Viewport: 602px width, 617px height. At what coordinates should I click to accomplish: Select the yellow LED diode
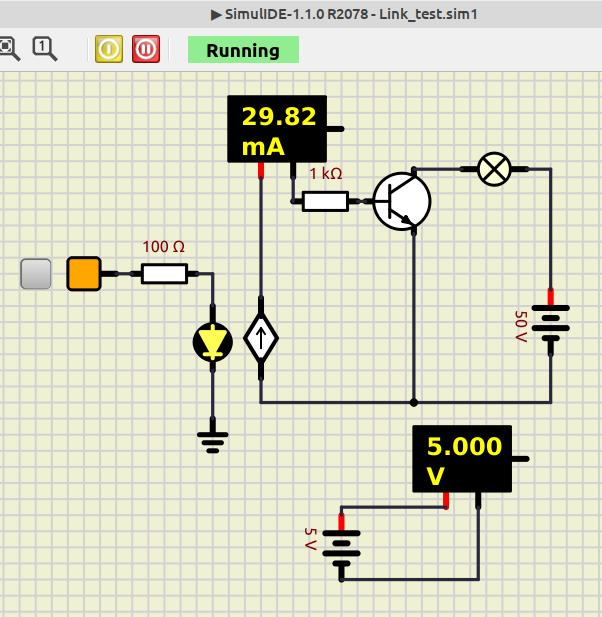212,343
